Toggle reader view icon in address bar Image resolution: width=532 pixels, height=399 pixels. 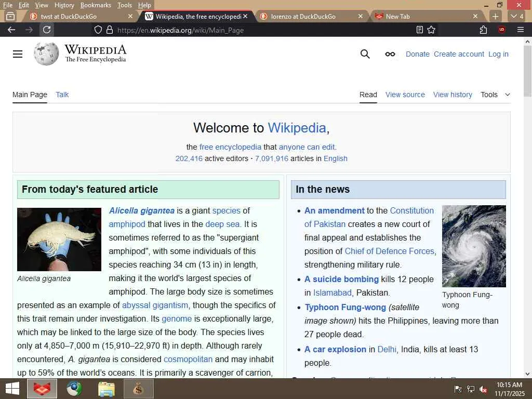[420, 30]
